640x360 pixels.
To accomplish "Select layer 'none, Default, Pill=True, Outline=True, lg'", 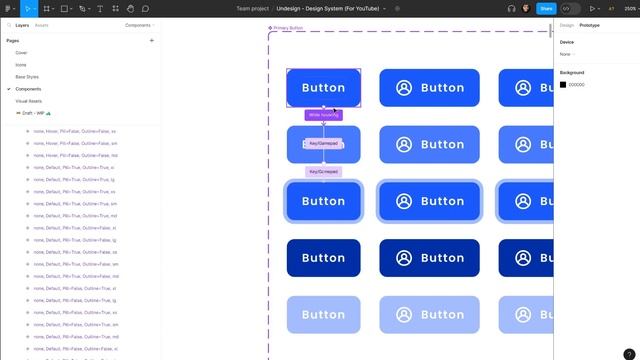I will click(x=74, y=180).
